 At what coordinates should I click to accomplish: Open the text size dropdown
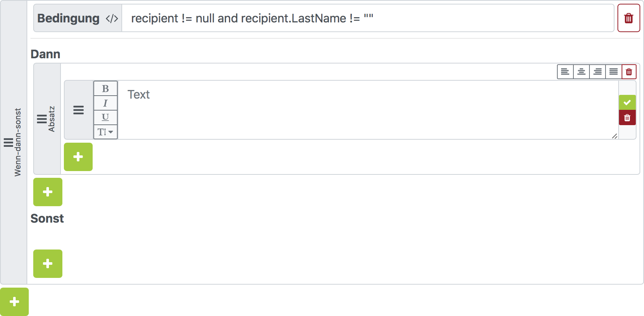pos(105,132)
